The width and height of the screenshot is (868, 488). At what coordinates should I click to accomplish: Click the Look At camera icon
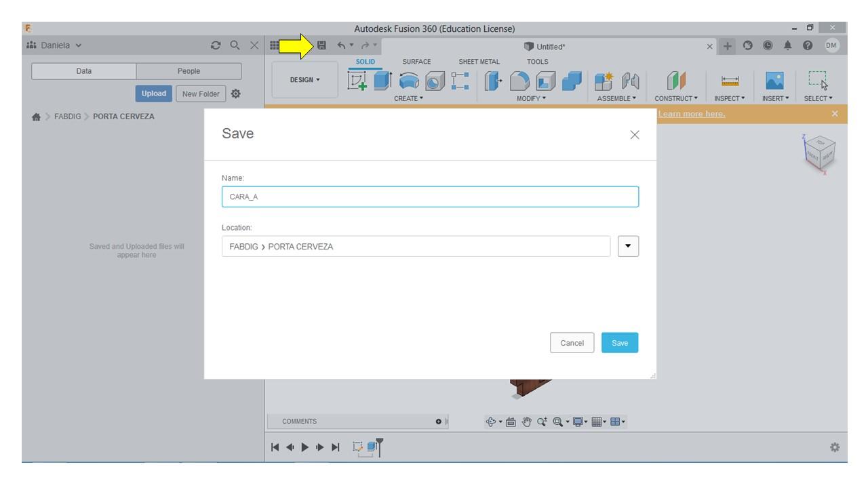coord(509,422)
